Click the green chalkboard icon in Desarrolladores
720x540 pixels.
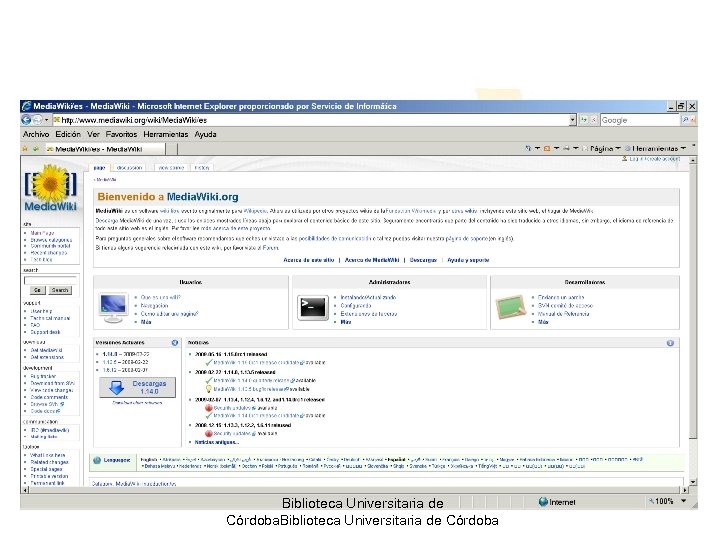click(511, 307)
